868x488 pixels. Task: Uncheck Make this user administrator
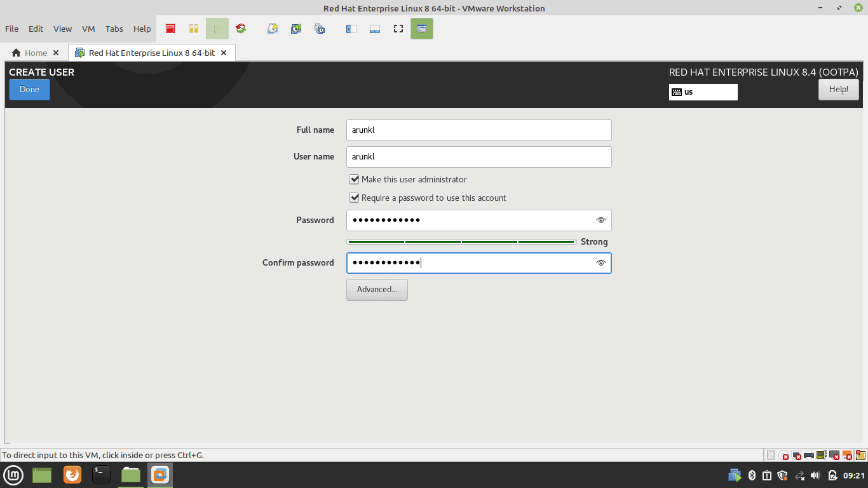point(354,180)
